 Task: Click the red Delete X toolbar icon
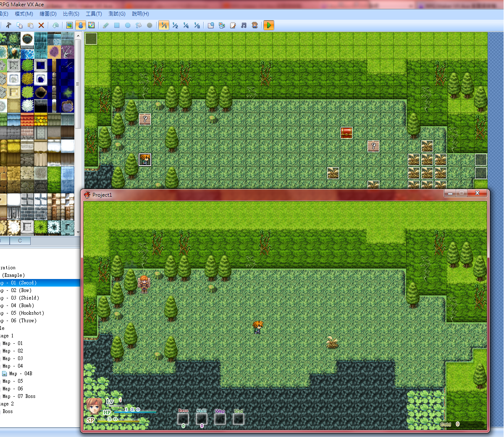41,25
